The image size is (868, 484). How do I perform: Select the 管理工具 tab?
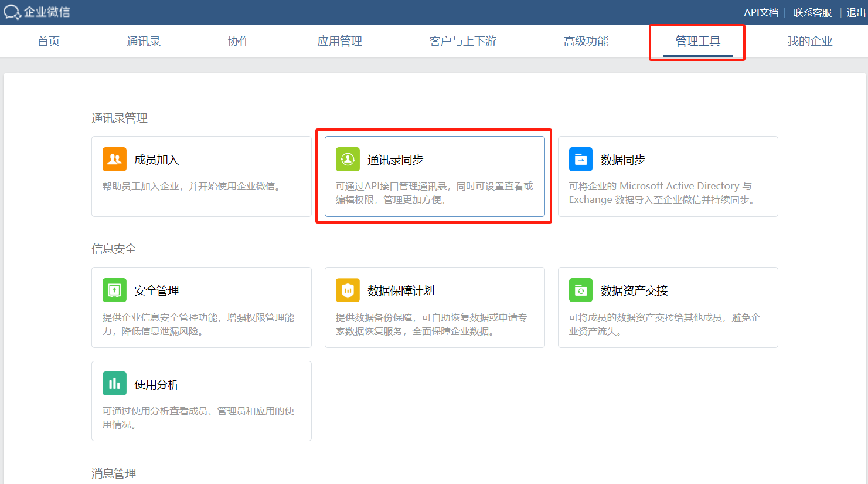point(697,41)
